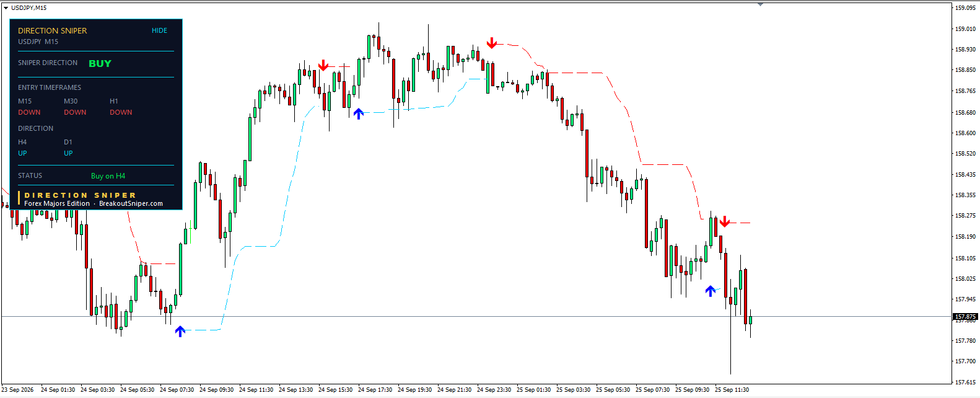Click the 157.945 price axis label

click(x=965, y=299)
